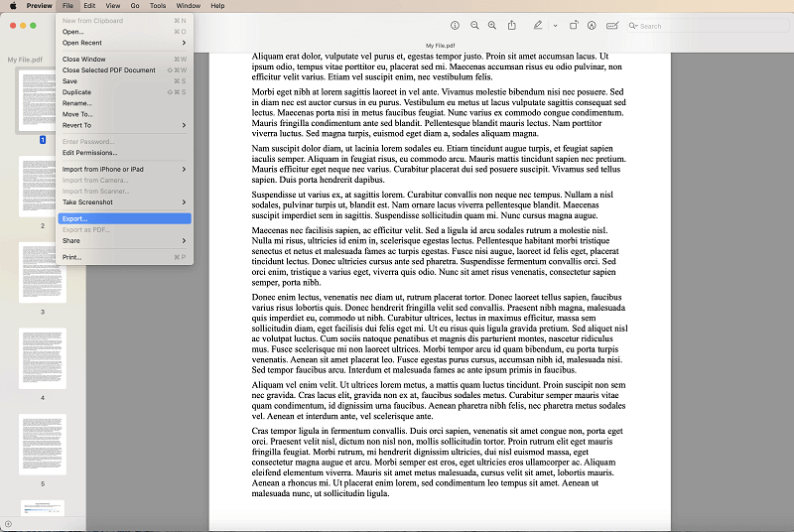Open the Tools menu in menu bar
This screenshot has width=794, height=532.
pos(158,6)
